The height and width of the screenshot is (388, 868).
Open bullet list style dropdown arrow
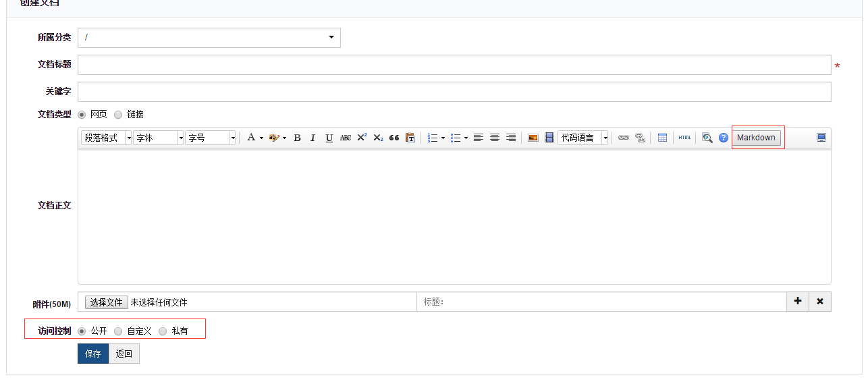point(466,138)
